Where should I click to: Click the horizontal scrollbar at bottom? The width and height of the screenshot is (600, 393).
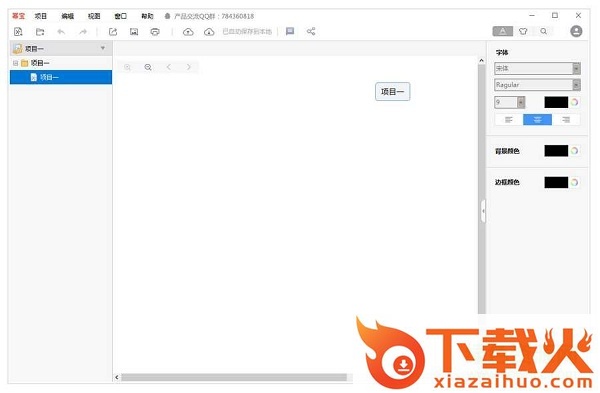point(234,377)
